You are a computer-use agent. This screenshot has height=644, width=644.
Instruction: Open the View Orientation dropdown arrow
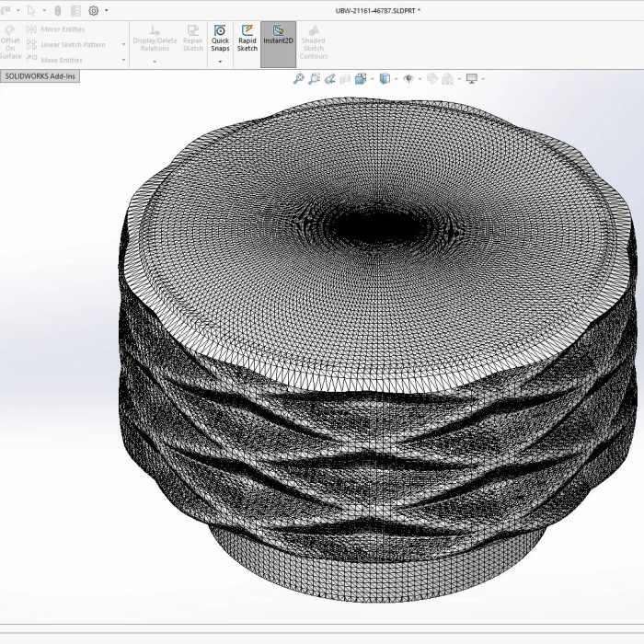pyautogui.click(x=372, y=79)
